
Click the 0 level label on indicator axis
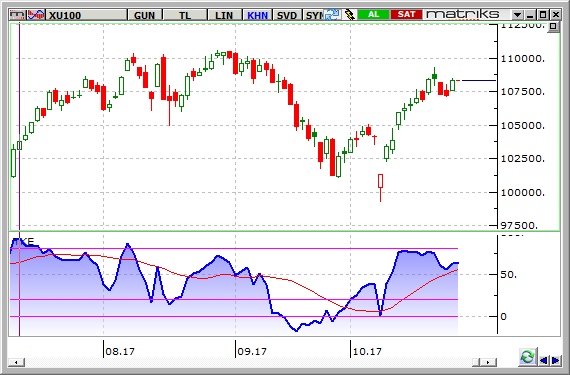click(503, 317)
